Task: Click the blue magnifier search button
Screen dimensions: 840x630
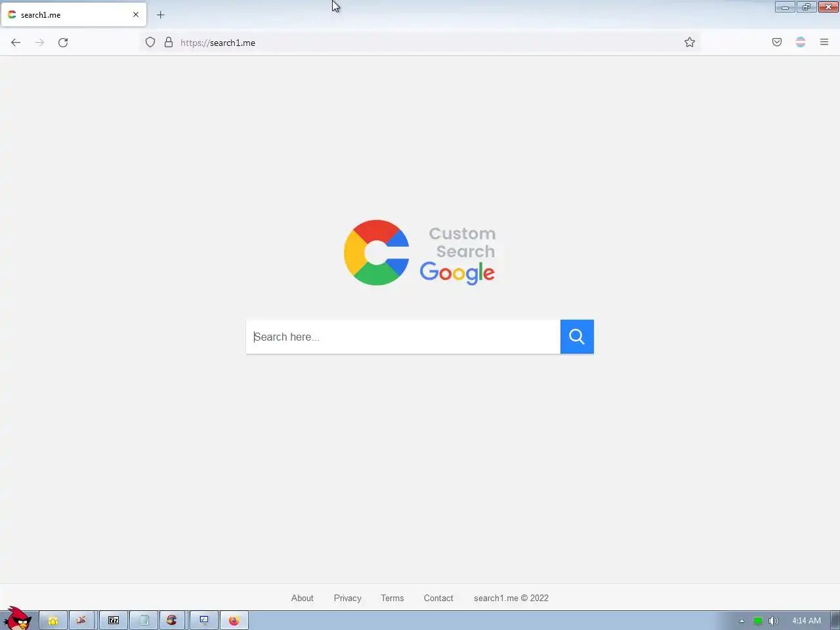Action: pyautogui.click(x=577, y=337)
